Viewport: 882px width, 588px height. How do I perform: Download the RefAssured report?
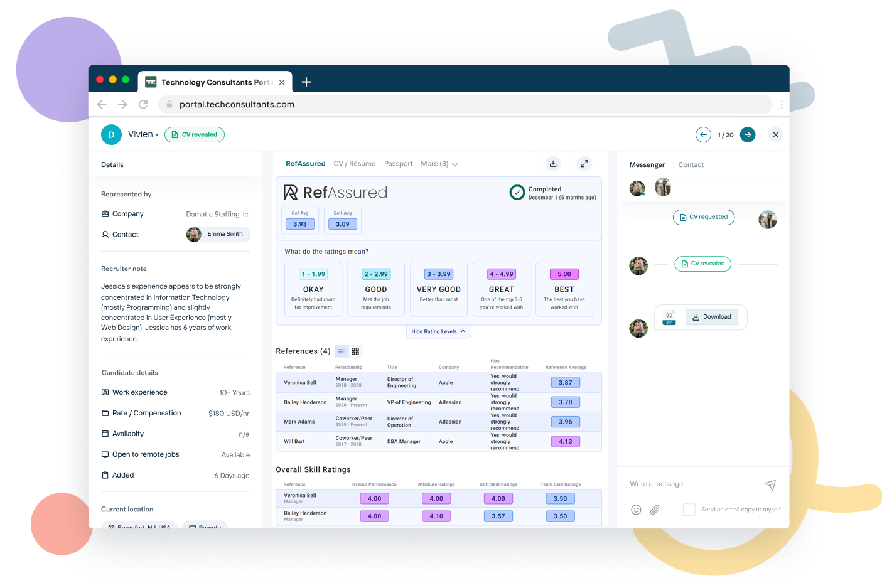point(552,163)
